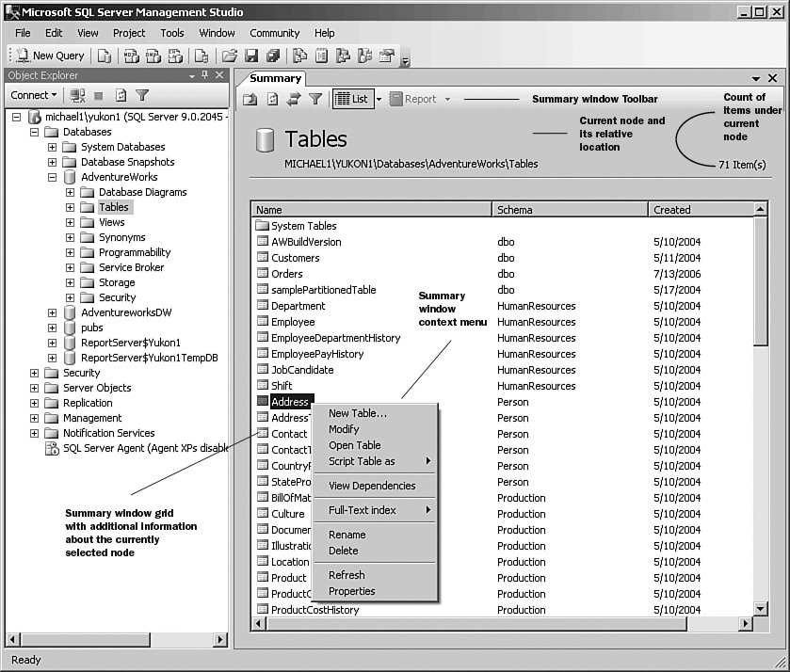Choose Rename in the context menu
This screenshot has height=672, width=790.
[x=375, y=535]
